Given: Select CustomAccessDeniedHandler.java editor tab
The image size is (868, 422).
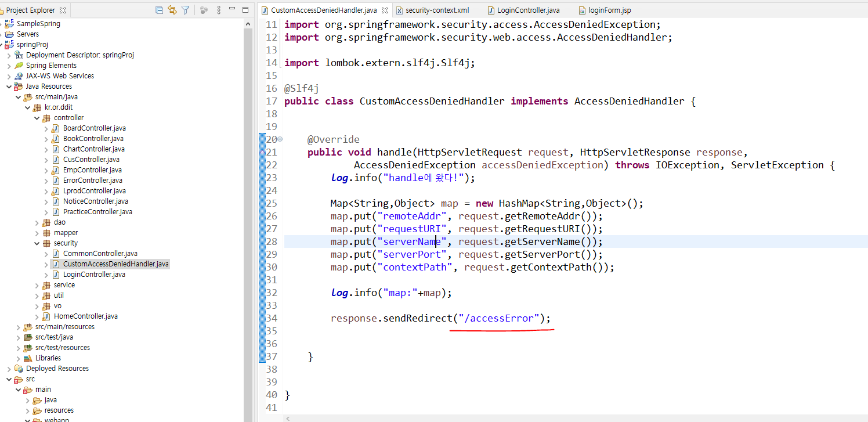Looking at the screenshot, I should pyautogui.click(x=324, y=10).
